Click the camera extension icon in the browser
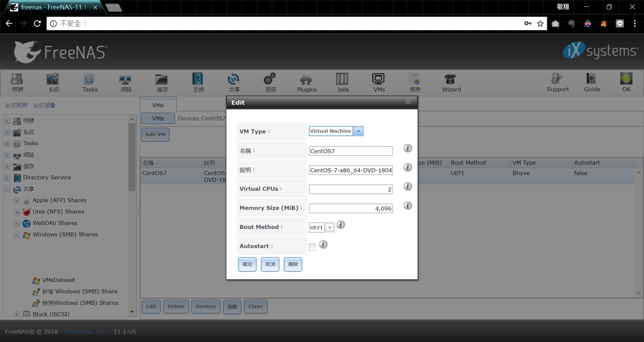The width and height of the screenshot is (644, 342). click(555, 24)
